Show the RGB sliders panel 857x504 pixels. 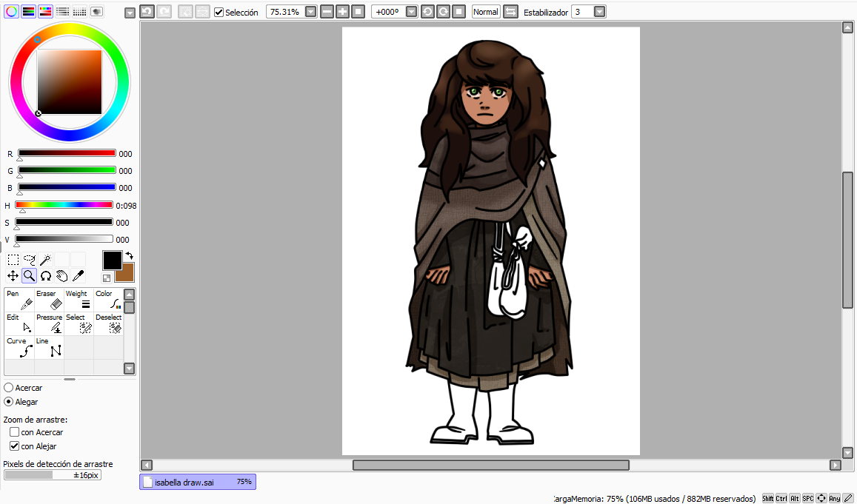28,11
